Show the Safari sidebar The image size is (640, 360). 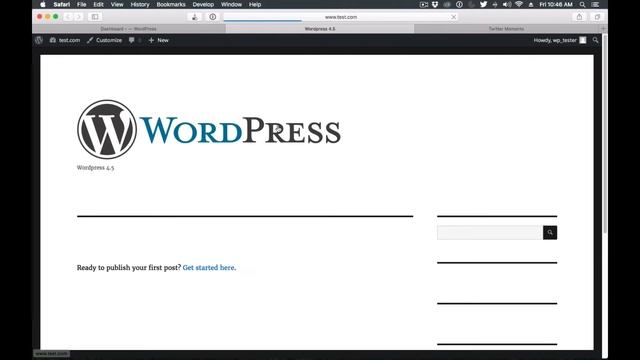(95, 17)
